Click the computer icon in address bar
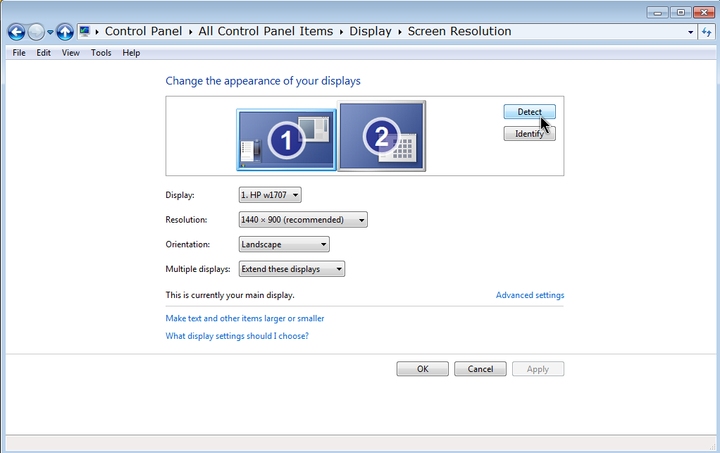 click(84, 31)
